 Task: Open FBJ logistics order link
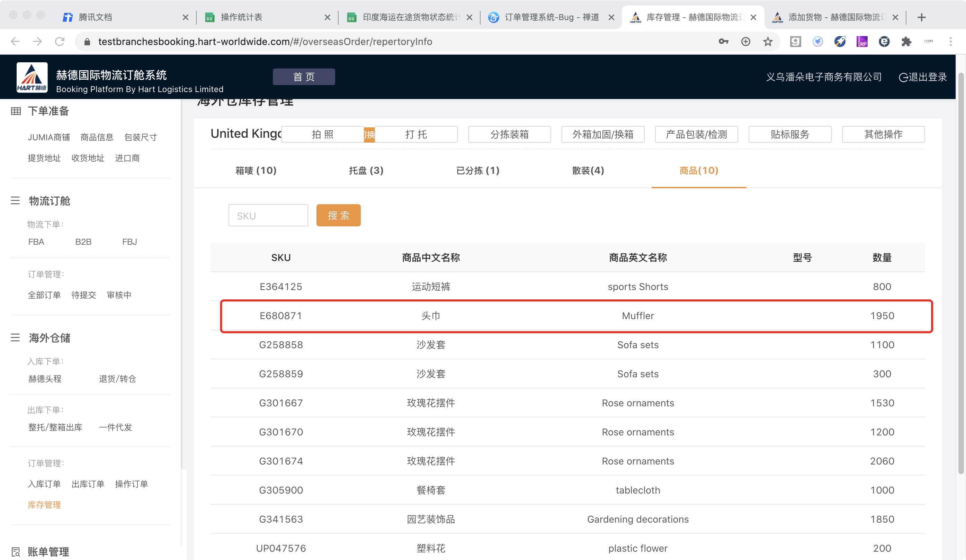point(129,242)
